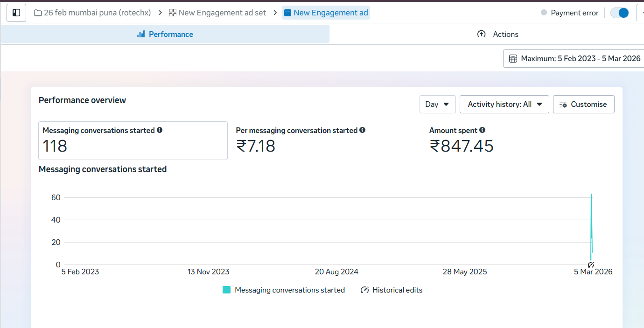644x328 pixels.
Task: Click info icon beside Amount spent
Action: [x=482, y=130]
